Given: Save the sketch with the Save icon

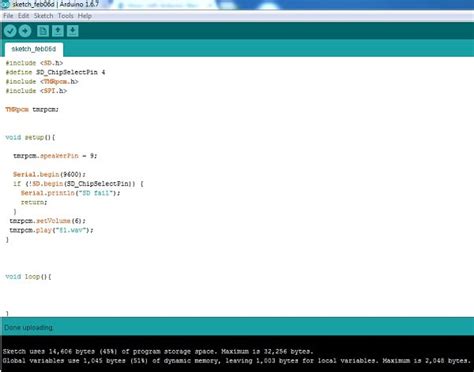Looking at the screenshot, I should [73, 31].
